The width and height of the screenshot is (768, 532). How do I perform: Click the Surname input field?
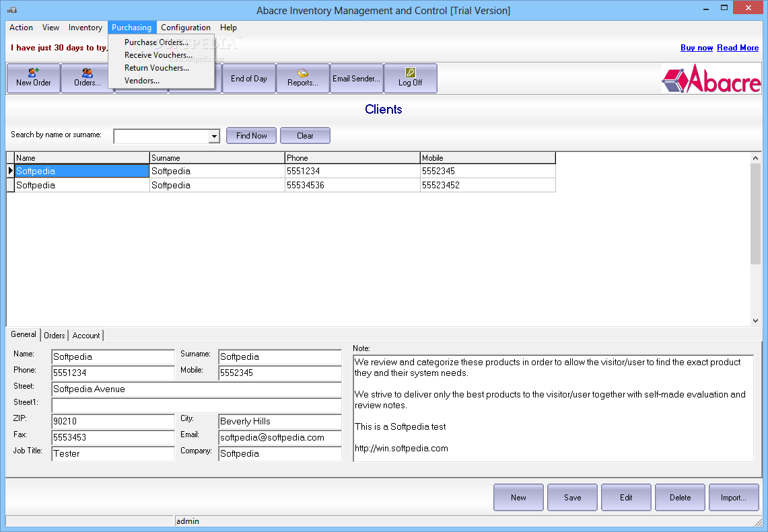(x=280, y=356)
